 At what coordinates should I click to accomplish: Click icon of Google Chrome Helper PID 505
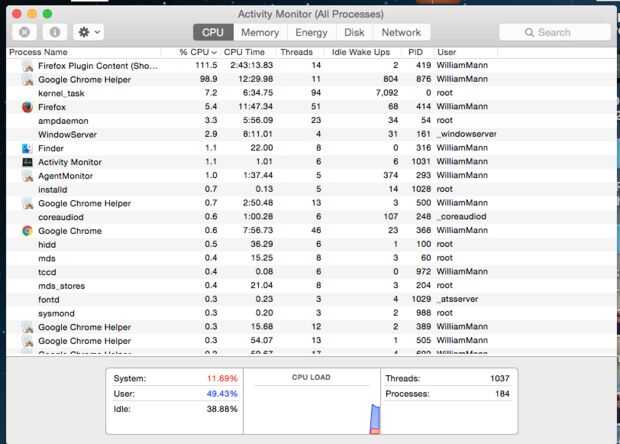coord(27,341)
